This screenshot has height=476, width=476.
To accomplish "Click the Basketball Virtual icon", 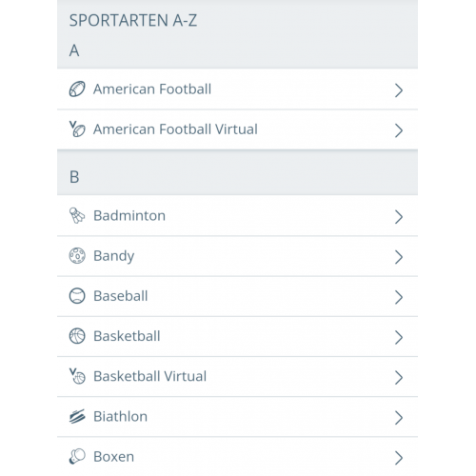I will [x=77, y=376].
